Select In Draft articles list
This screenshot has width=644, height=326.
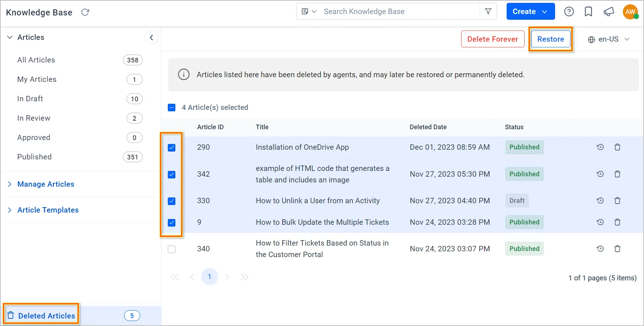point(30,99)
